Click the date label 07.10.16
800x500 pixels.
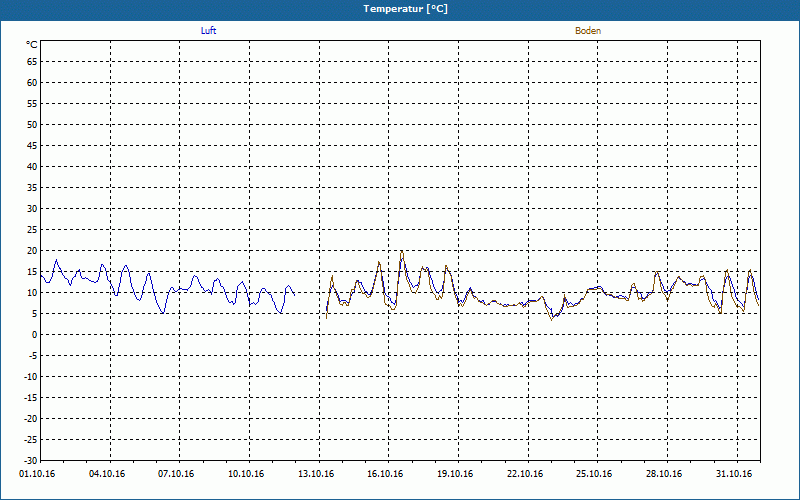[x=176, y=474]
